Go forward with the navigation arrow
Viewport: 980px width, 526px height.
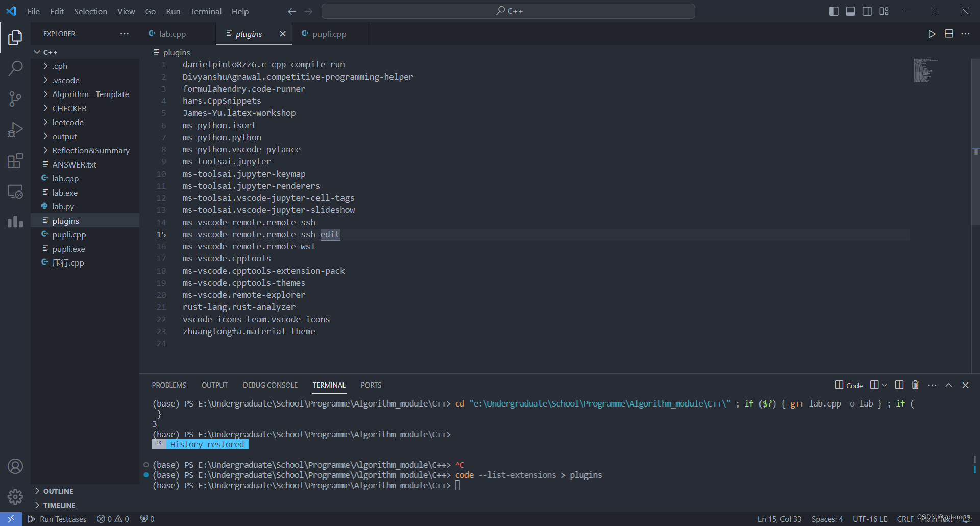point(308,11)
